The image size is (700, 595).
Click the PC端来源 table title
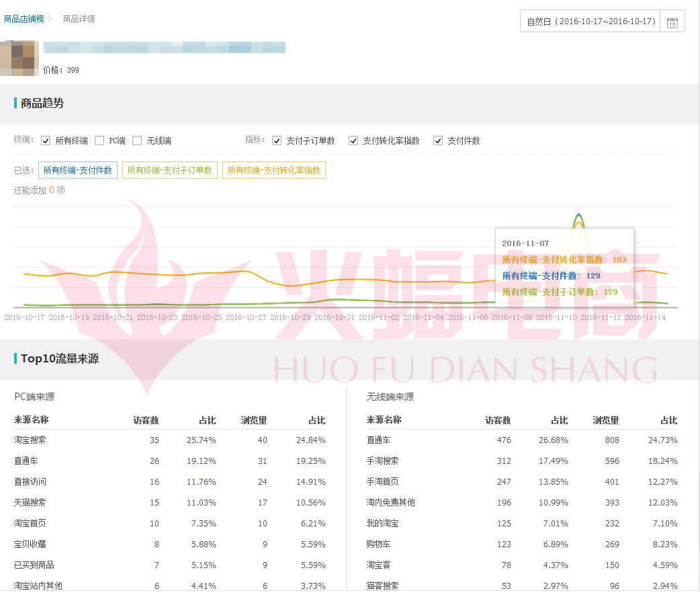point(34,397)
